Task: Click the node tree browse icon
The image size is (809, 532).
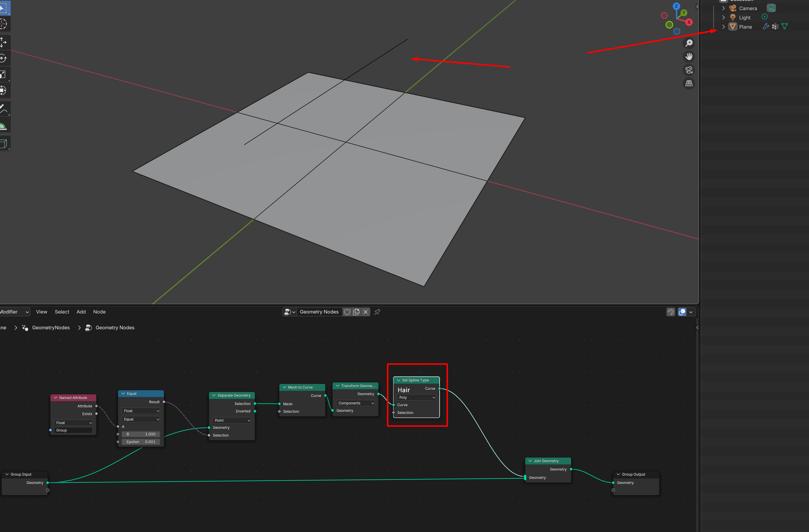Action: tap(289, 312)
